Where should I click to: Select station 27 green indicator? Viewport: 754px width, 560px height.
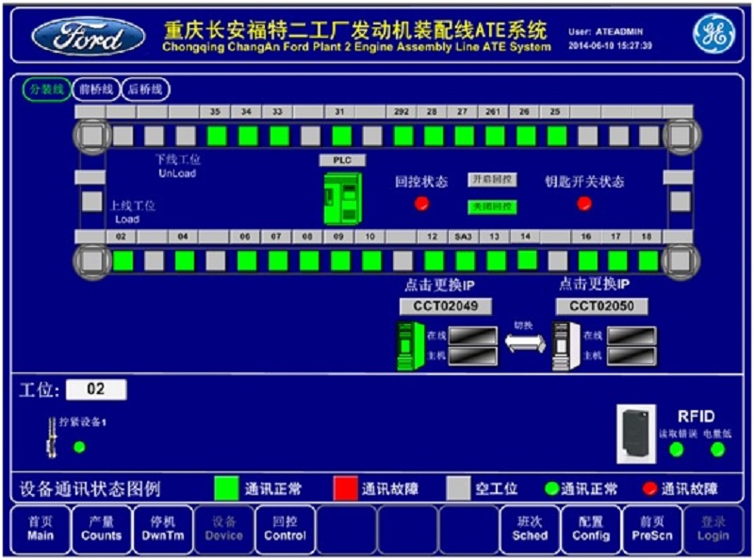point(465,136)
